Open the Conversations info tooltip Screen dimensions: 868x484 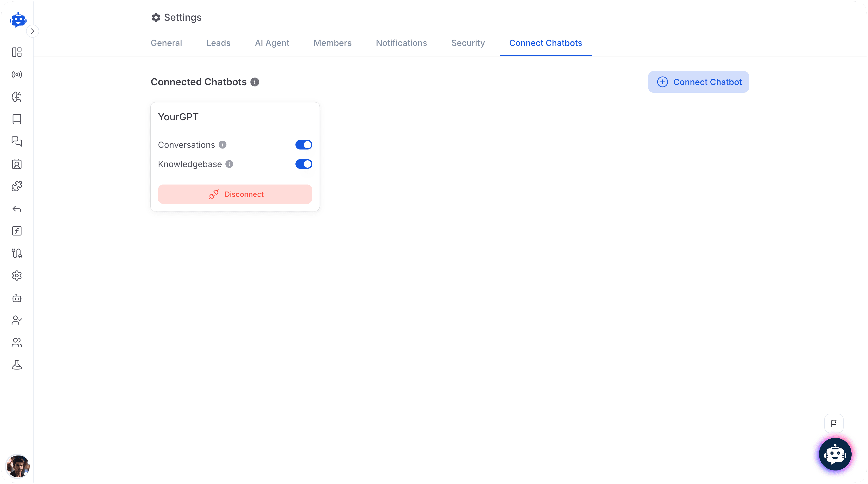pos(223,145)
